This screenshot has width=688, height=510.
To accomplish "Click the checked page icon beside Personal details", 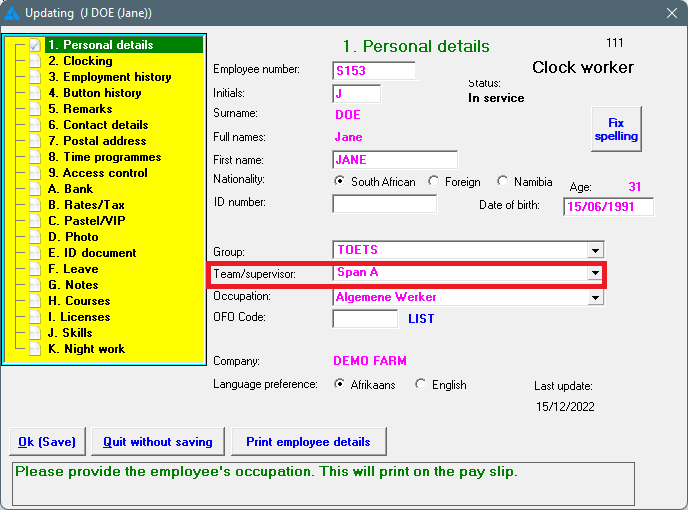I will pos(35,45).
